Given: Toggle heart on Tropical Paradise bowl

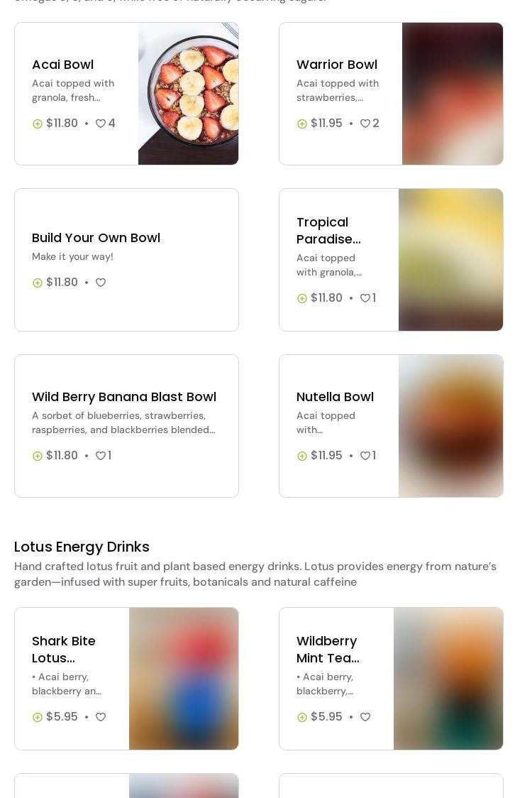Looking at the screenshot, I should pos(365,298).
